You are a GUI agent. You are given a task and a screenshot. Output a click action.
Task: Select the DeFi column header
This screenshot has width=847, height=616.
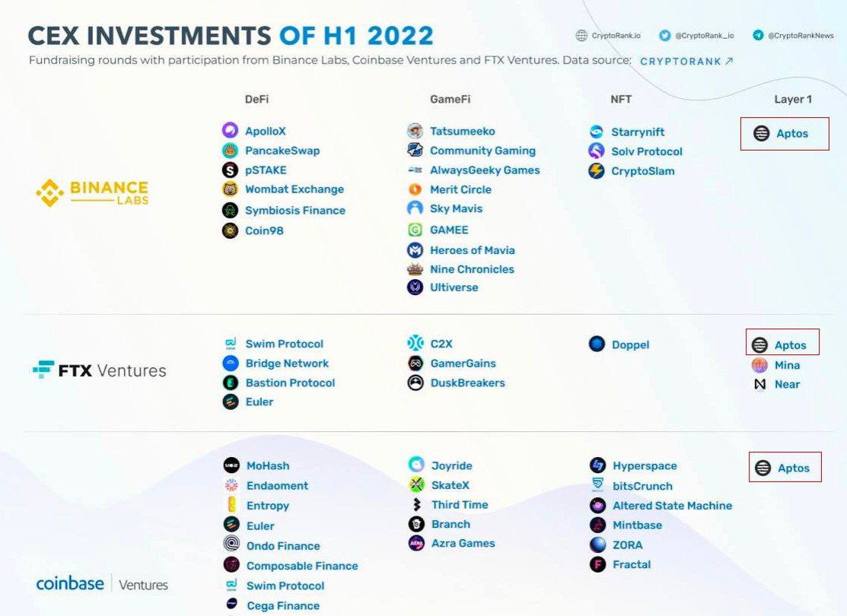click(256, 99)
